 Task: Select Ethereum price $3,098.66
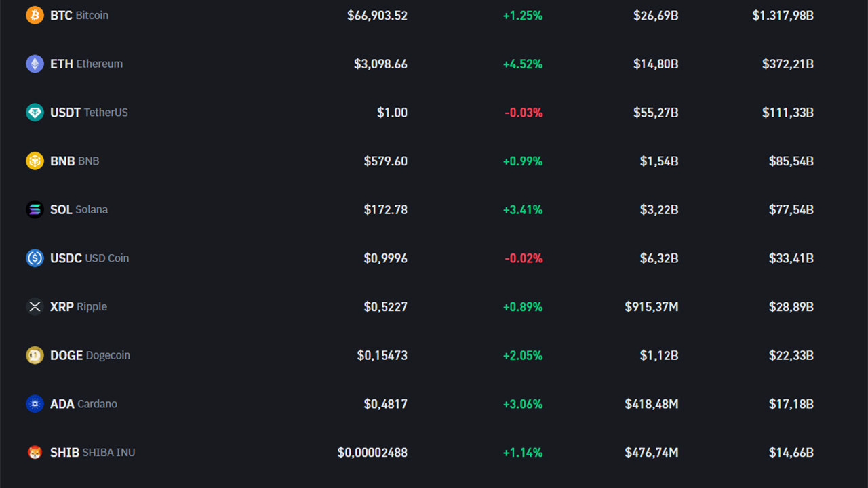(x=380, y=64)
